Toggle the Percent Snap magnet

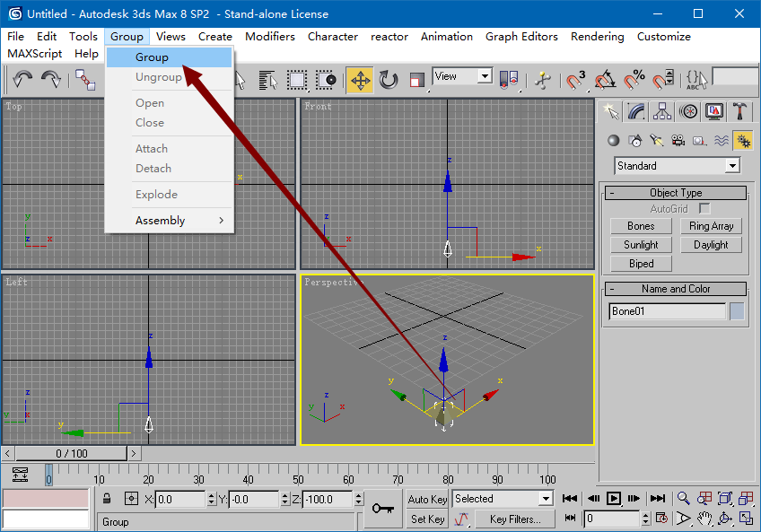pyautogui.click(x=634, y=80)
